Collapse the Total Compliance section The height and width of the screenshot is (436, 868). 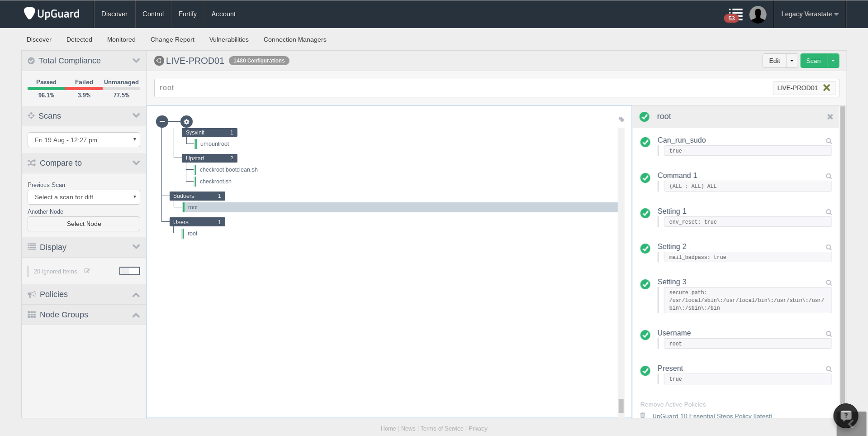(136, 61)
